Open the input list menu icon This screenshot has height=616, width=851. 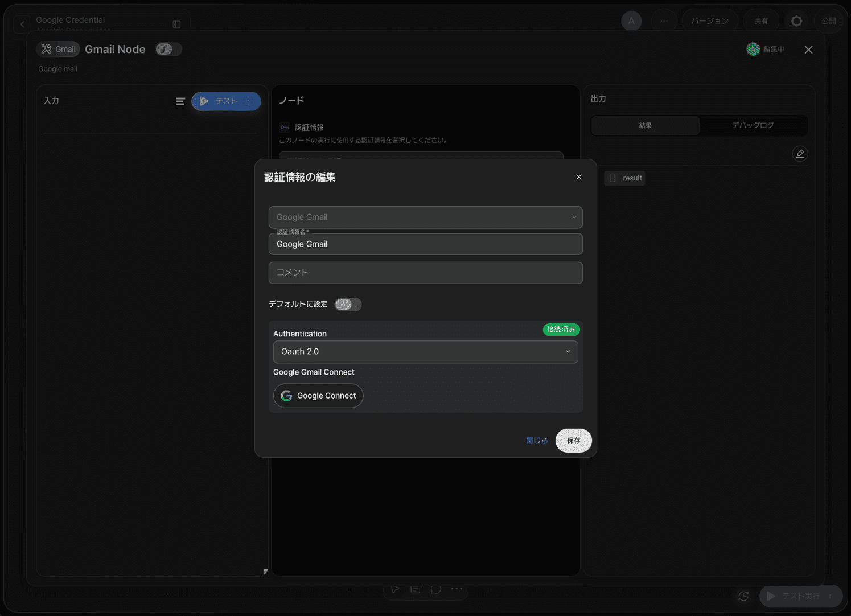coord(180,101)
